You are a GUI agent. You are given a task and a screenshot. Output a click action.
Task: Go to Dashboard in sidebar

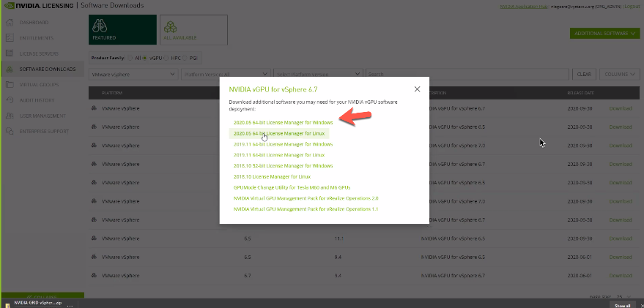click(x=34, y=23)
